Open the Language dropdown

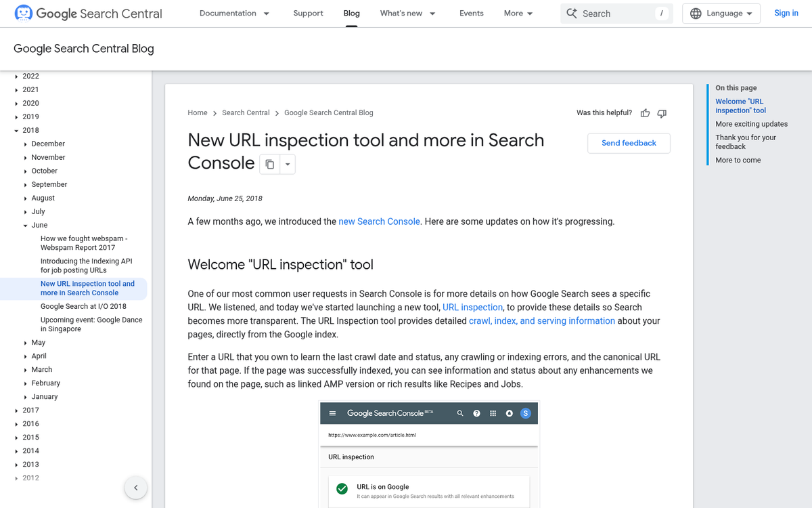(x=721, y=13)
